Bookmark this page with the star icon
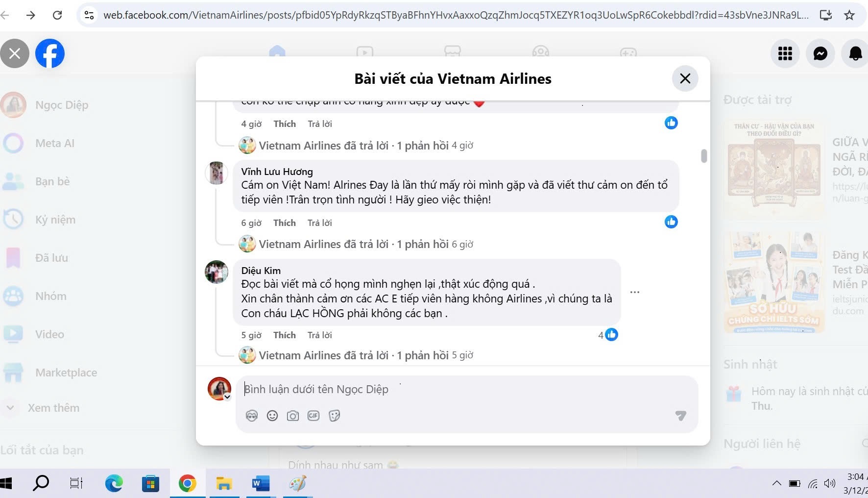The height and width of the screenshot is (498, 868). [849, 15]
